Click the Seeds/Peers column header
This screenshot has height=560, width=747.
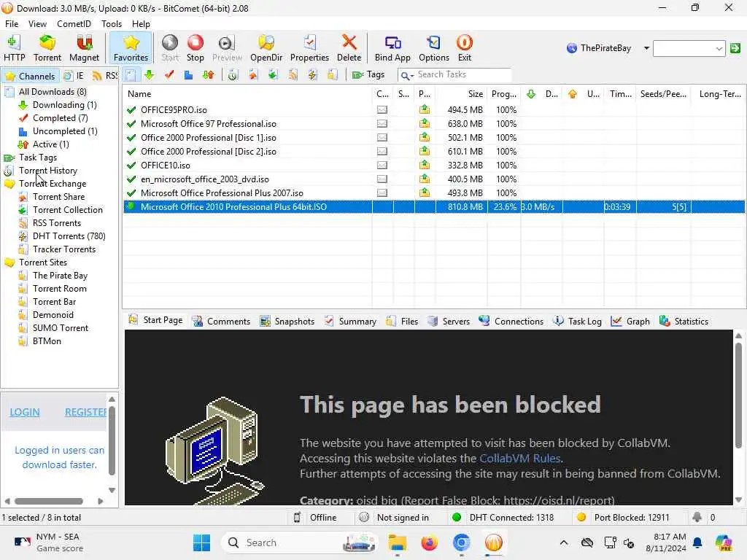click(664, 94)
